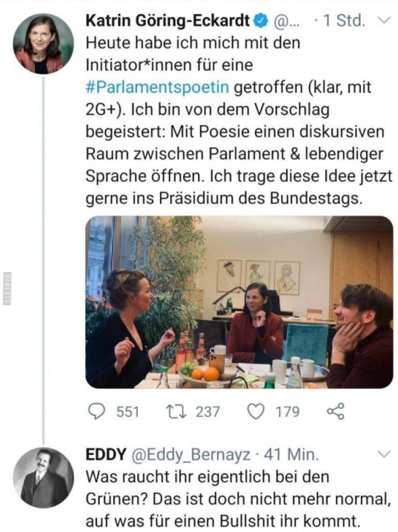
Task: Click the EDDY display name
Action: (x=106, y=454)
